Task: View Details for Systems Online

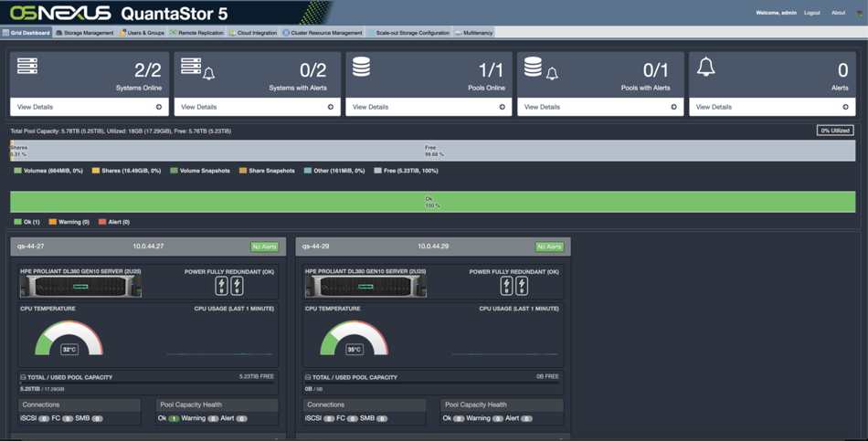Action: 35,107
